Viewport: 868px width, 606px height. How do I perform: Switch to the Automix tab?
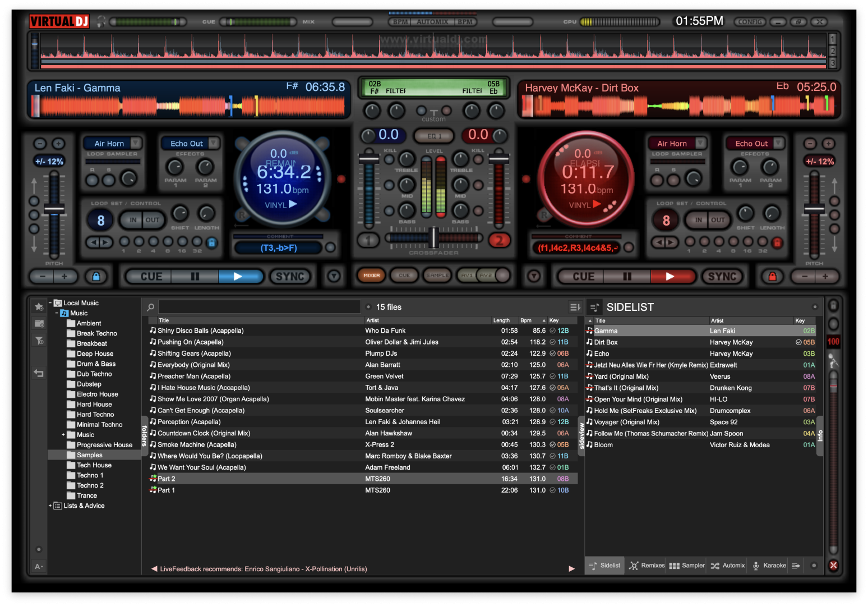point(728,566)
